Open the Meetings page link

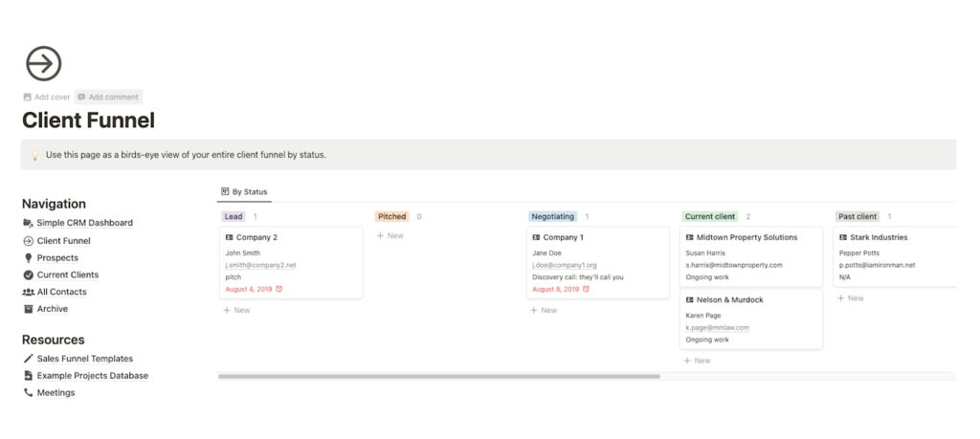click(56, 393)
